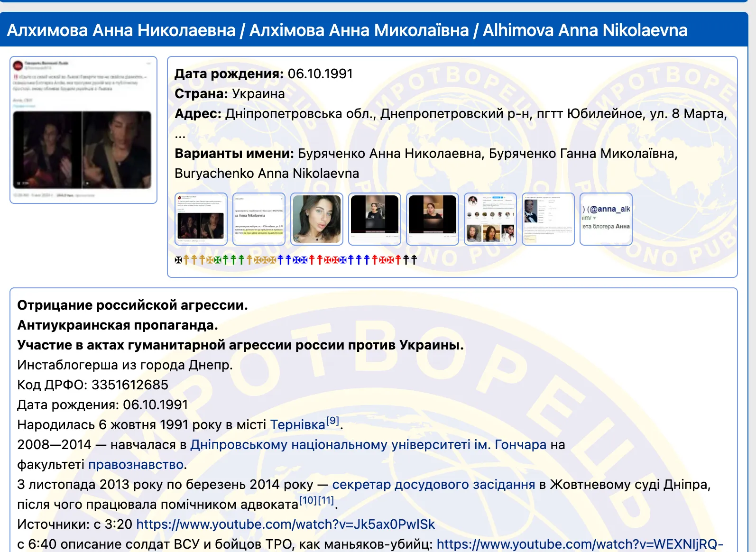Open the first gallery thumbnail showing a tweet

201,219
